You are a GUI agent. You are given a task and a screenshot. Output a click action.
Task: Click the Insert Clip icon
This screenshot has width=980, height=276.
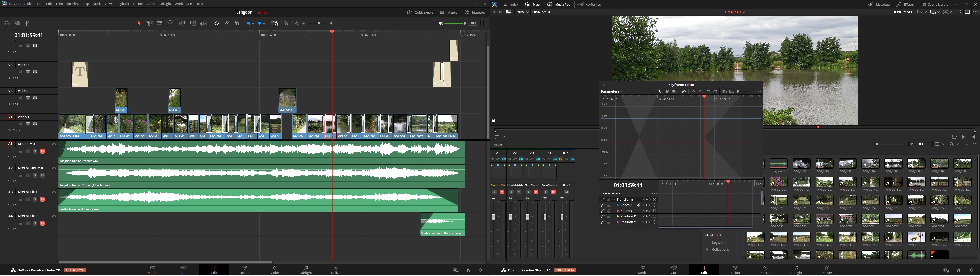pyautogui.click(x=183, y=24)
